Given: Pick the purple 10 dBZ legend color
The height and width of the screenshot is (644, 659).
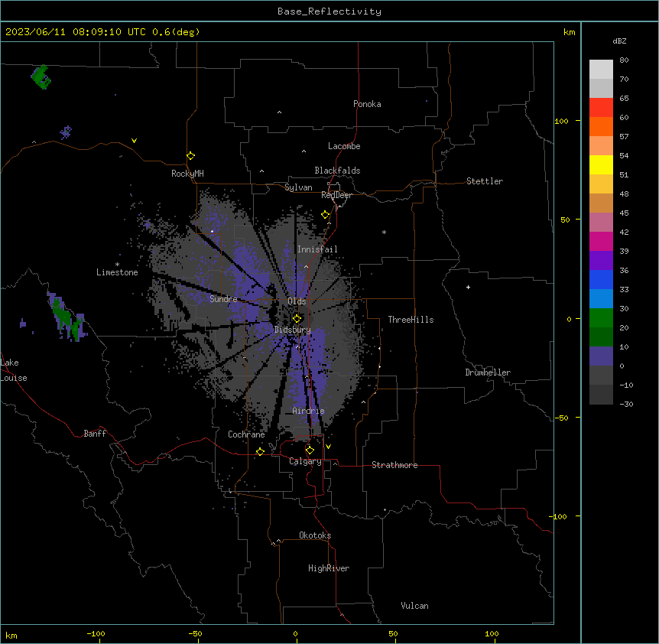Looking at the screenshot, I should (601, 356).
